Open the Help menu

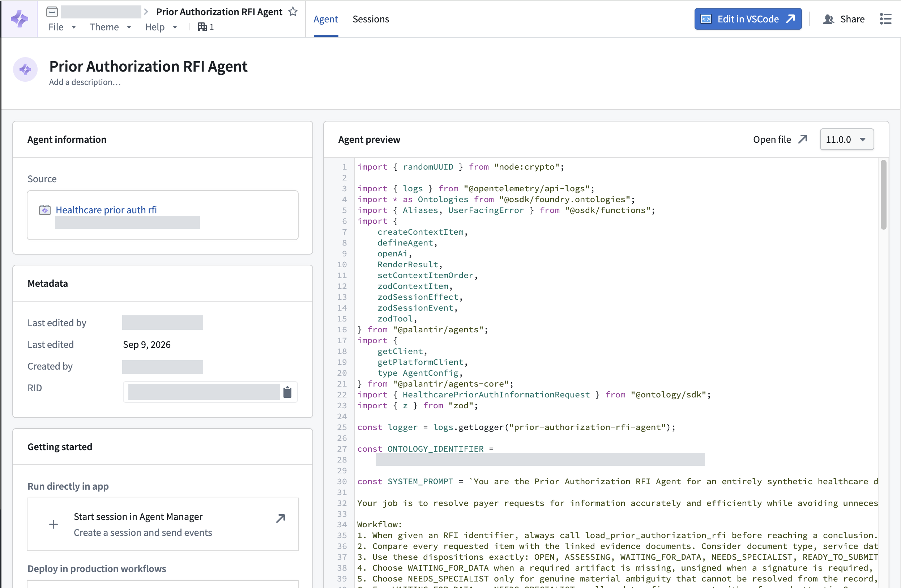[x=161, y=27]
